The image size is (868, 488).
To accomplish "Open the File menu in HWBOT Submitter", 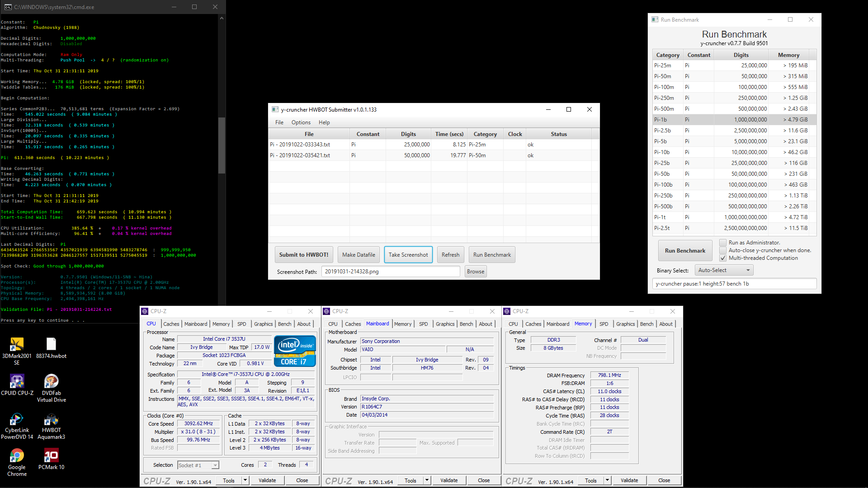I will (x=279, y=122).
